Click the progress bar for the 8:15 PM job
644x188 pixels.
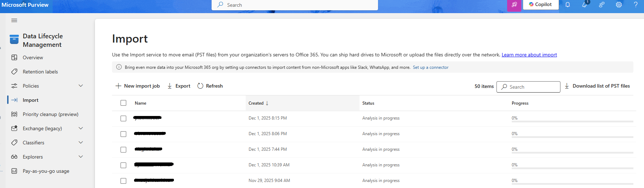573,122
